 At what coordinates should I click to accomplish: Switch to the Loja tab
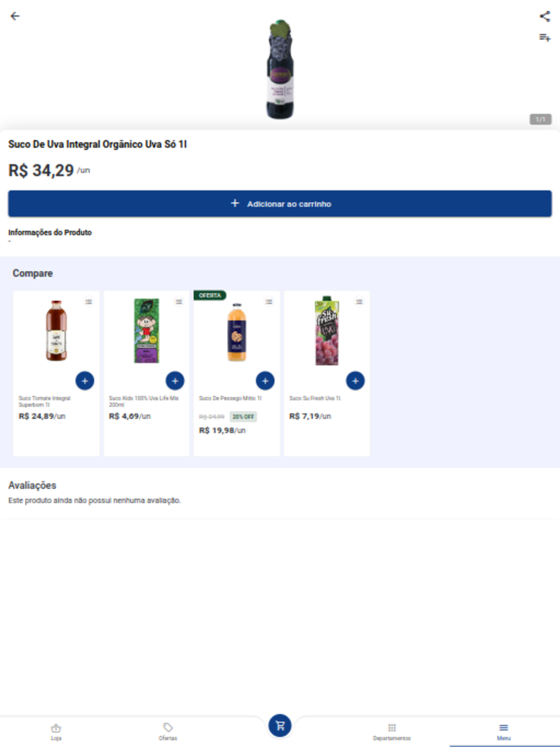[x=56, y=732]
